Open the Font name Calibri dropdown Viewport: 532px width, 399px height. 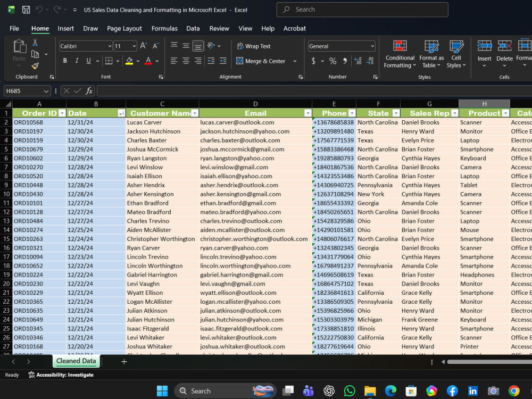click(110, 46)
